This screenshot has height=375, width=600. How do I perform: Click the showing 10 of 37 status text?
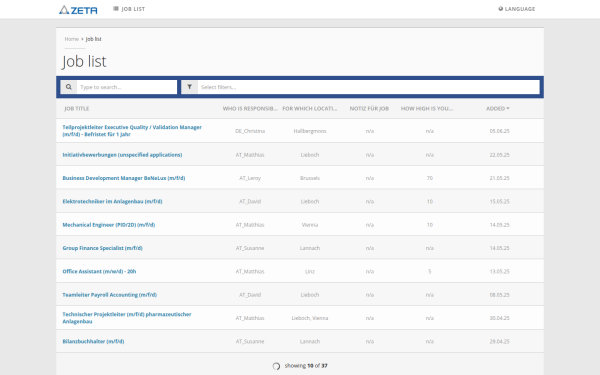pos(306,366)
